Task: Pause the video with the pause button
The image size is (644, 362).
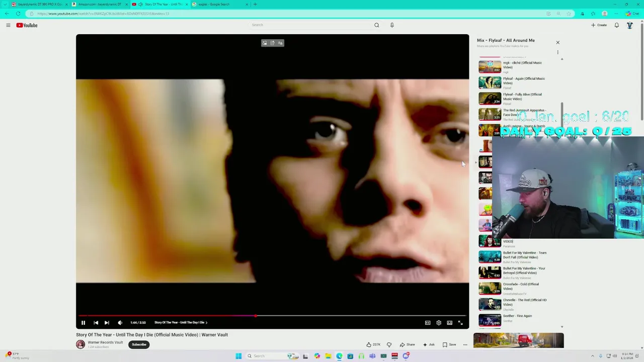Action: [x=83, y=323]
